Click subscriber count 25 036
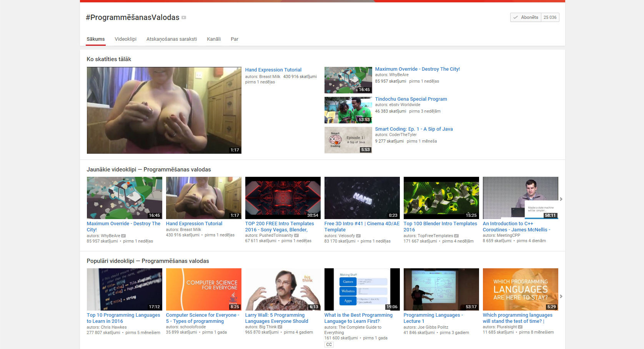The width and height of the screenshot is (644, 349). click(x=550, y=17)
